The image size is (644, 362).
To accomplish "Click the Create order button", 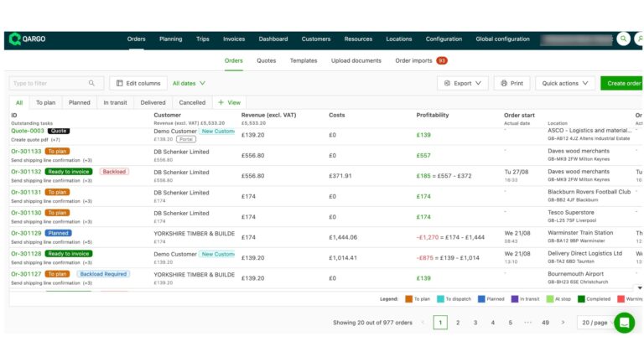I will 623,83.
